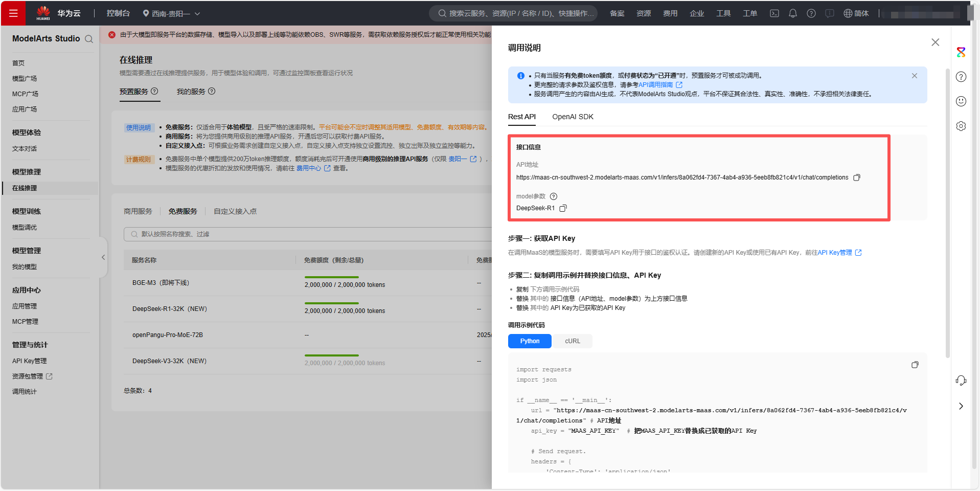The height and width of the screenshot is (491, 980).
Task: Click the BGE-M3 quota progress bar
Action: point(332,277)
